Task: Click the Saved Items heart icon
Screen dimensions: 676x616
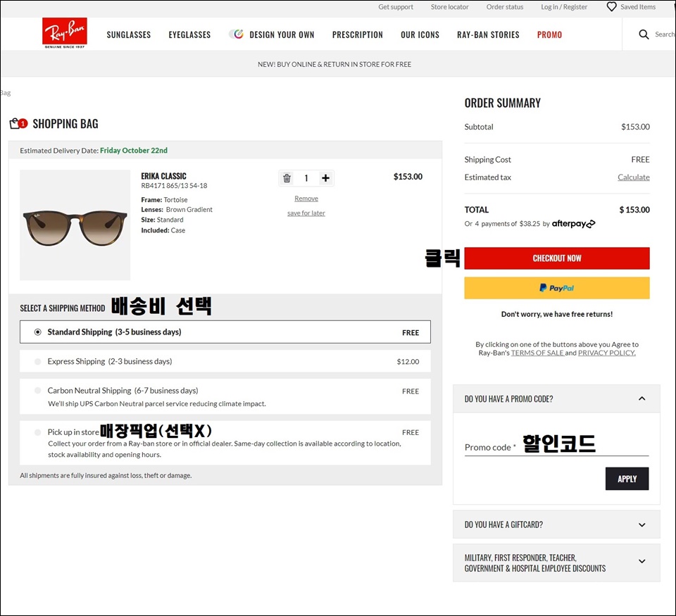Action: (611, 7)
